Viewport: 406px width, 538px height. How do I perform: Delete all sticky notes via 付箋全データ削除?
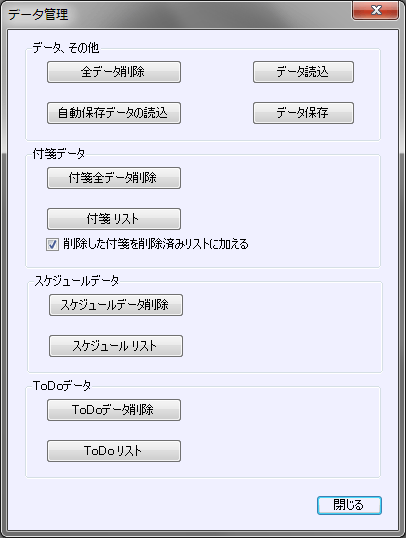tap(114, 178)
